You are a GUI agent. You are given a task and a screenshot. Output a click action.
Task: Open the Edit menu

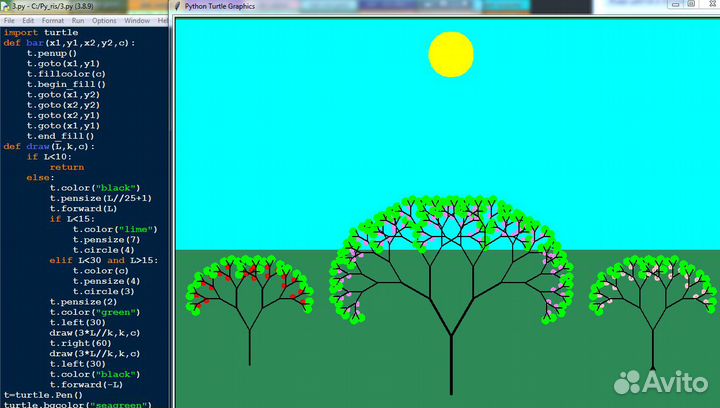coord(28,20)
